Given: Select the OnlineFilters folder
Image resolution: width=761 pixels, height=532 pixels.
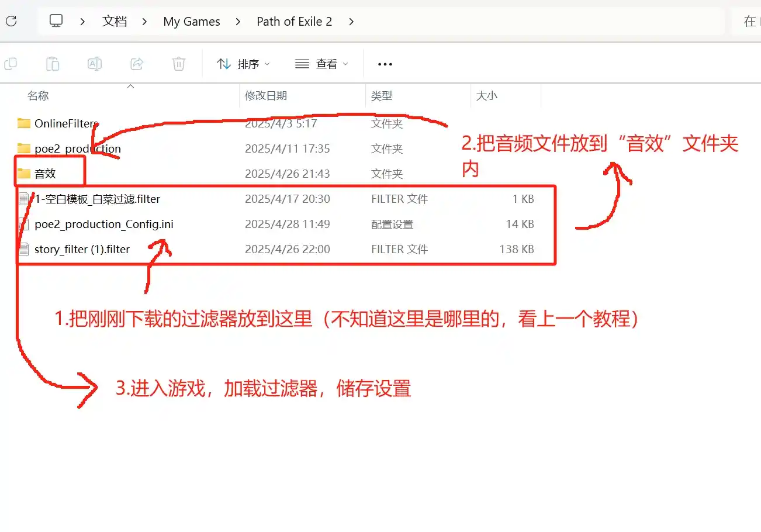Looking at the screenshot, I should [x=65, y=123].
